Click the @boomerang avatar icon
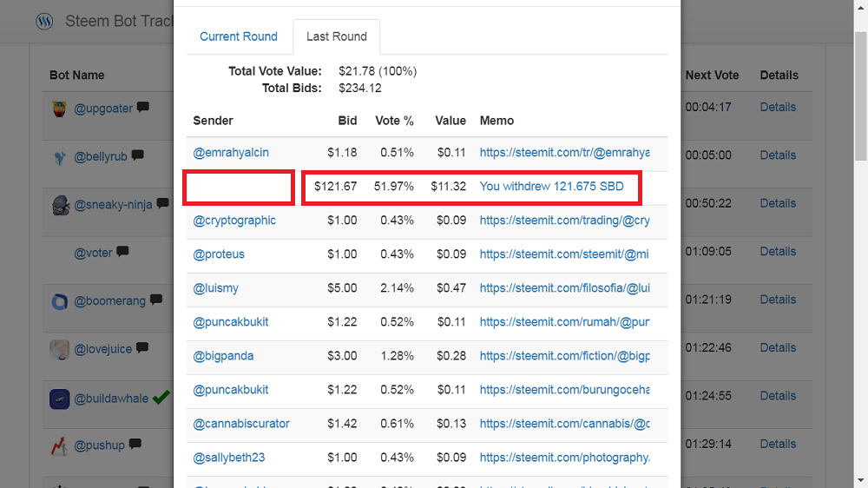868x488 pixels. 60,302
